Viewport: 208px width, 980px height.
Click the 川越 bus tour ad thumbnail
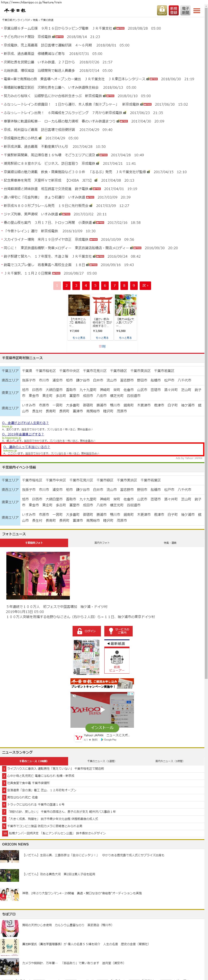[x=125, y=306]
